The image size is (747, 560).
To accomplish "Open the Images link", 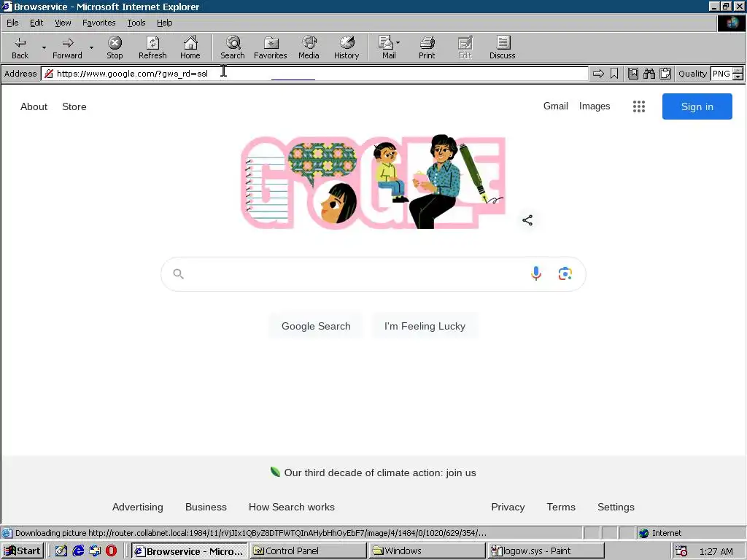I will (x=594, y=106).
